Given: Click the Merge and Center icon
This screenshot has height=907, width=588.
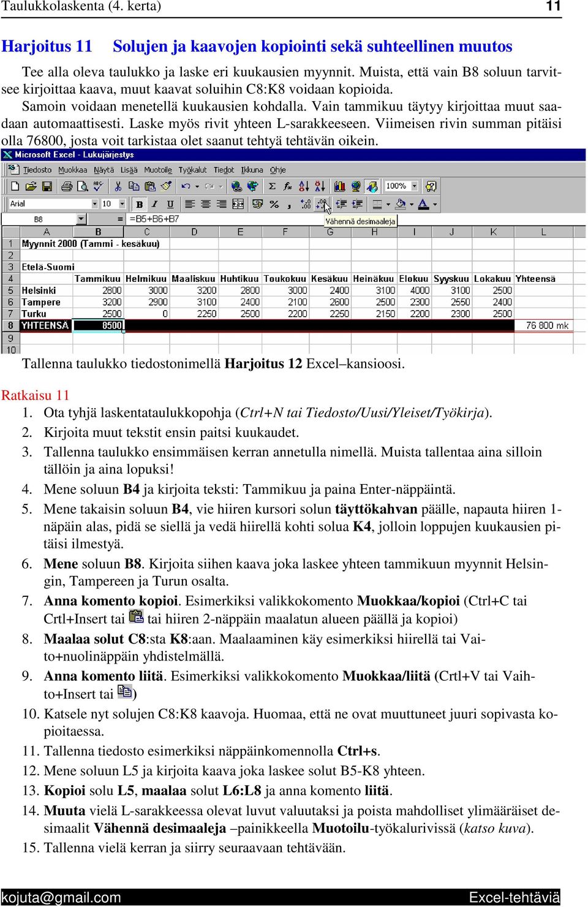Looking at the screenshot, I should point(238,204).
